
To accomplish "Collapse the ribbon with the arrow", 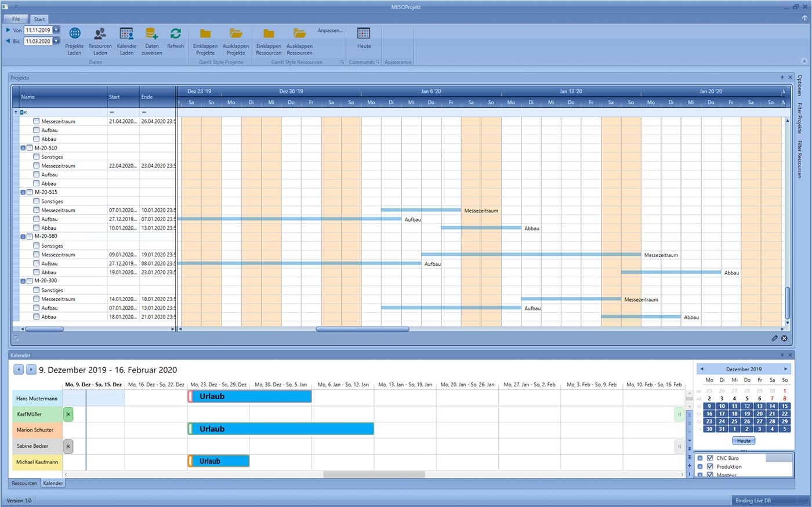I will (x=804, y=61).
